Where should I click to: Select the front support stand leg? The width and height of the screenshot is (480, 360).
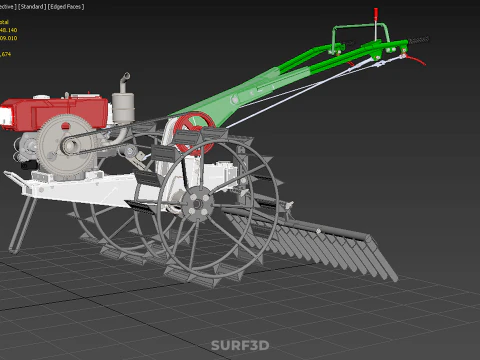tap(22, 225)
